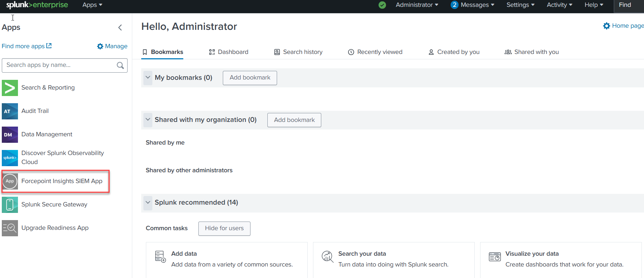The width and height of the screenshot is (644, 278).
Task: Open the Search & Reporting app icon
Action: coord(10,88)
